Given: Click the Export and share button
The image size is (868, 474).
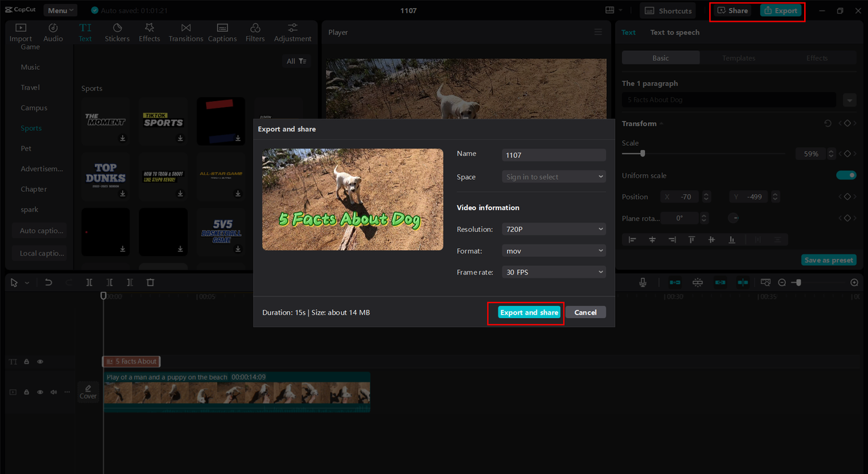Looking at the screenshot, I should coord(529,313).
